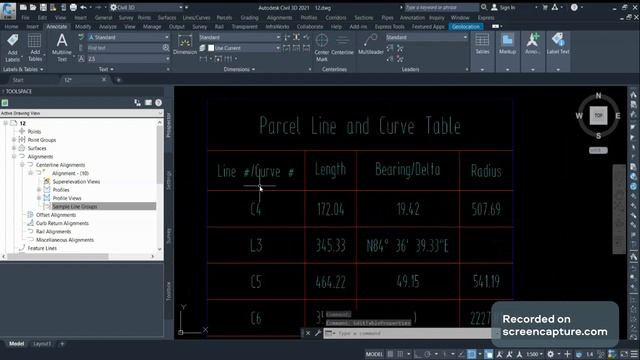Viewport: 640px width, 360px height.
Task: Select Feature Lines tree item
Action: 42,248
